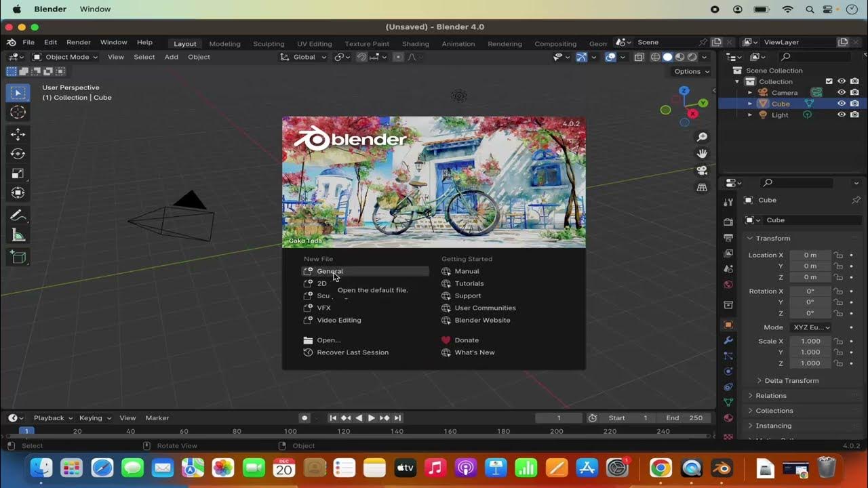
Task: Open the Modifiers wrench tab
Action: (x=728, y=340)
